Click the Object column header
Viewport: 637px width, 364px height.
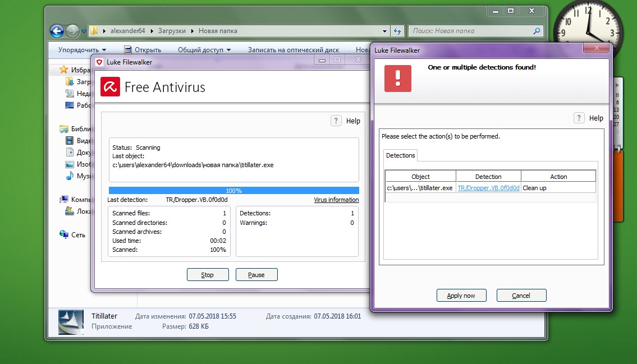(420, 177)
